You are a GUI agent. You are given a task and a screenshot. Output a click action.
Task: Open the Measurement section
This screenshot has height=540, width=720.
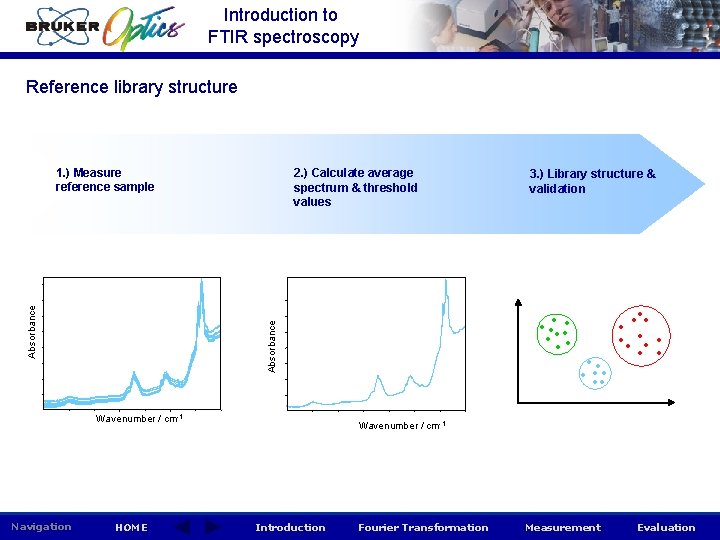pyautogui.click(x=563, y=528)
